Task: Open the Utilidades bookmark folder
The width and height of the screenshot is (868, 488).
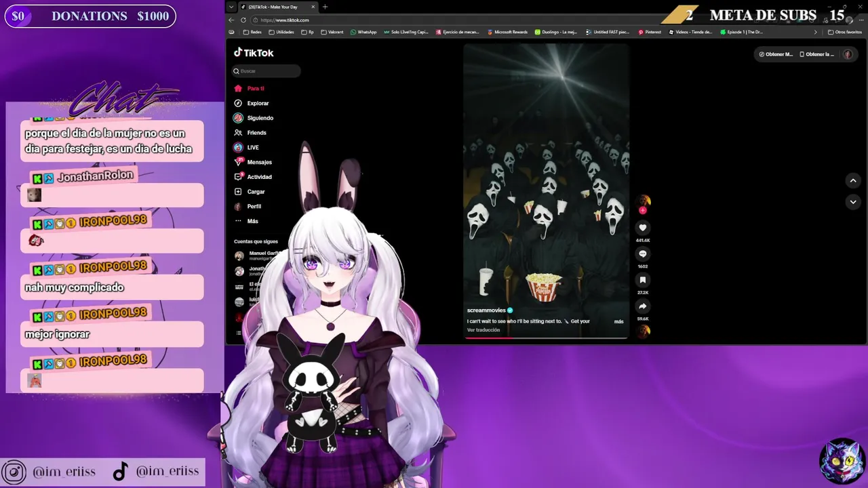Action: pyautogui.click(x=281, y=32)
